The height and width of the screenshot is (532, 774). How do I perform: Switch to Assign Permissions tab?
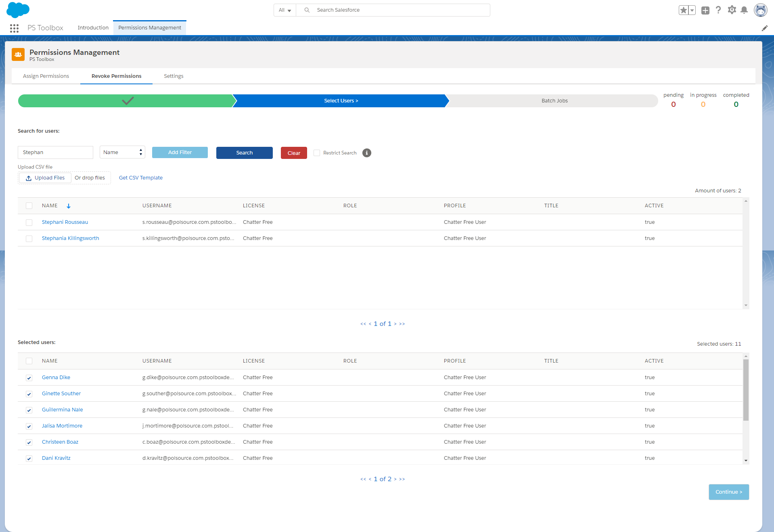[x=46, y=76]
